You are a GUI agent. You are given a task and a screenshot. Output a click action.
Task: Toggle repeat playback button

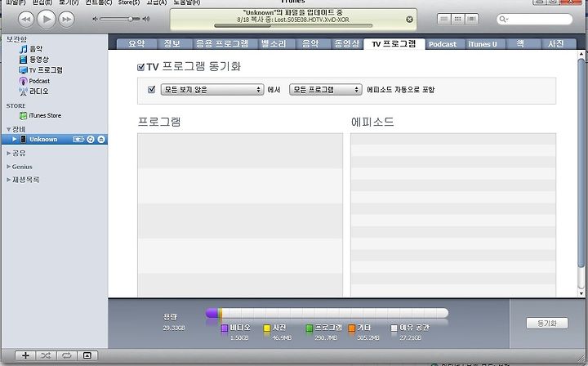pyautogui.click(x=66, y=355)
